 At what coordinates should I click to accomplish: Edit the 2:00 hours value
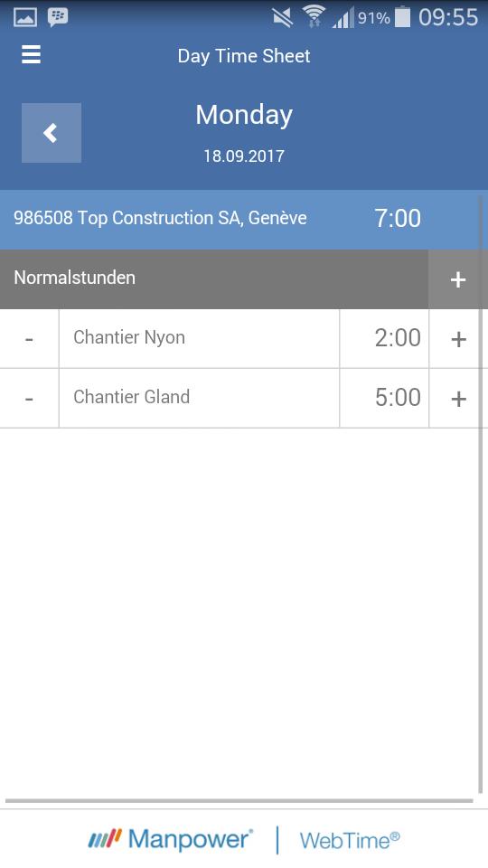pyautogui.click(x=385, y=339)
